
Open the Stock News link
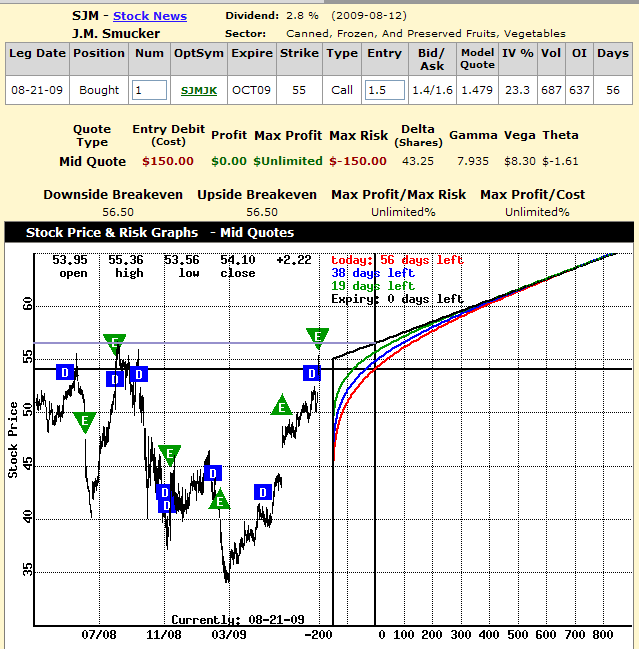(x=149, y=16)
